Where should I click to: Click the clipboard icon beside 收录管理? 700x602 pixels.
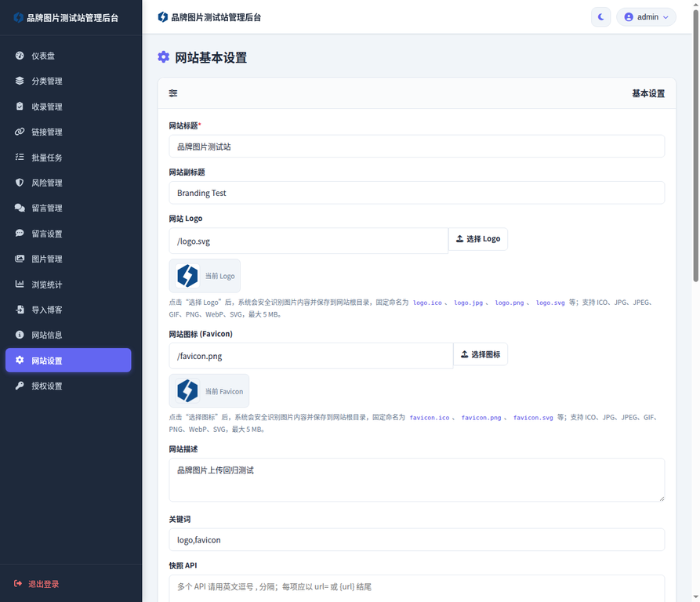pos(20,106)
